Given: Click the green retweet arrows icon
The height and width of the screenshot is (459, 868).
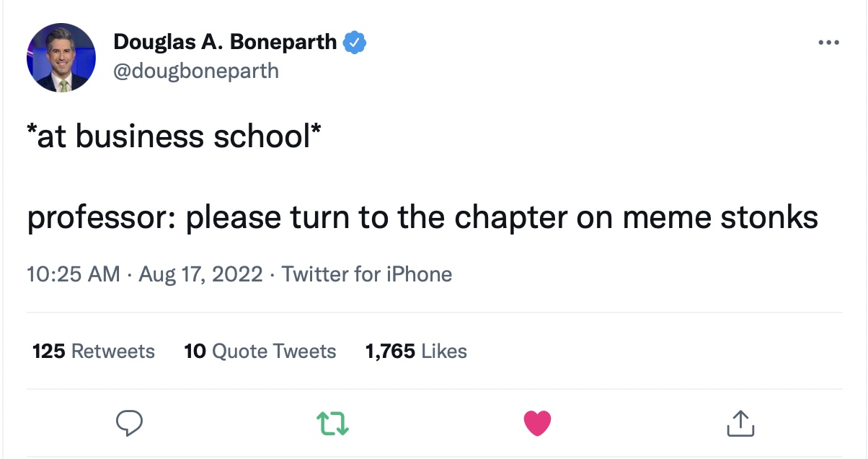Looking at the screenshot, I should (334, 423).
